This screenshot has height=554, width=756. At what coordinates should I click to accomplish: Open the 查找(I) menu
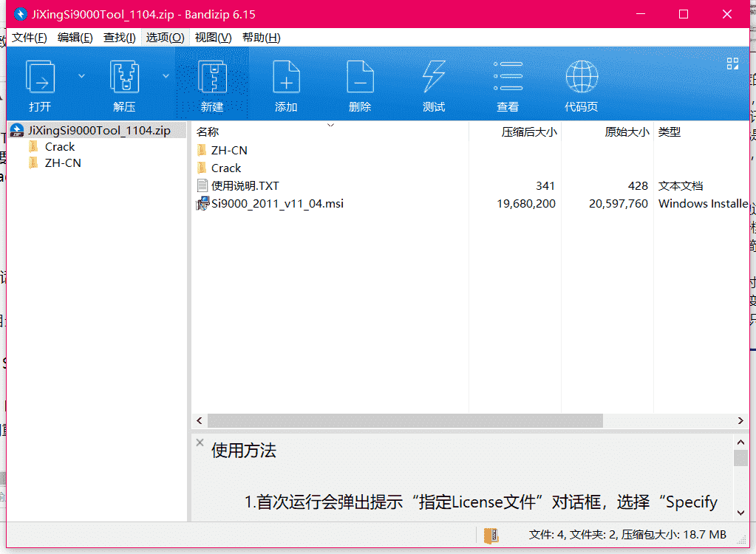(x=120, y=38)
